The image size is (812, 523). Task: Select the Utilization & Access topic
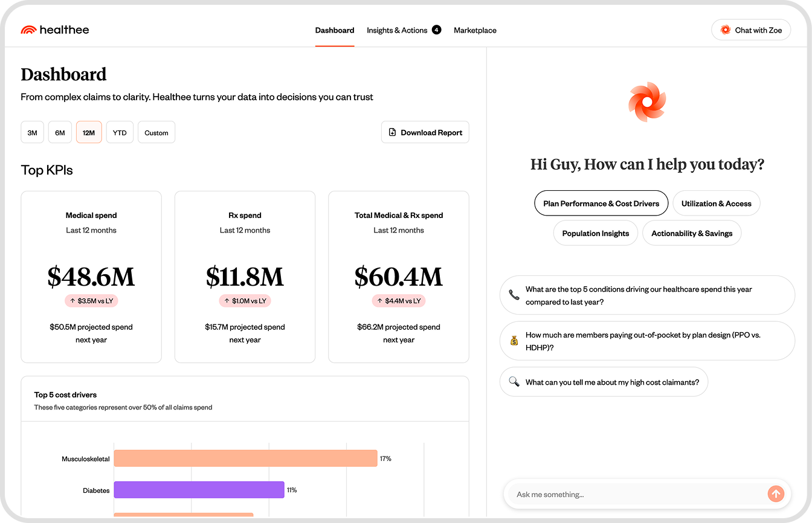pyautogui.click(x=716, y=204)
